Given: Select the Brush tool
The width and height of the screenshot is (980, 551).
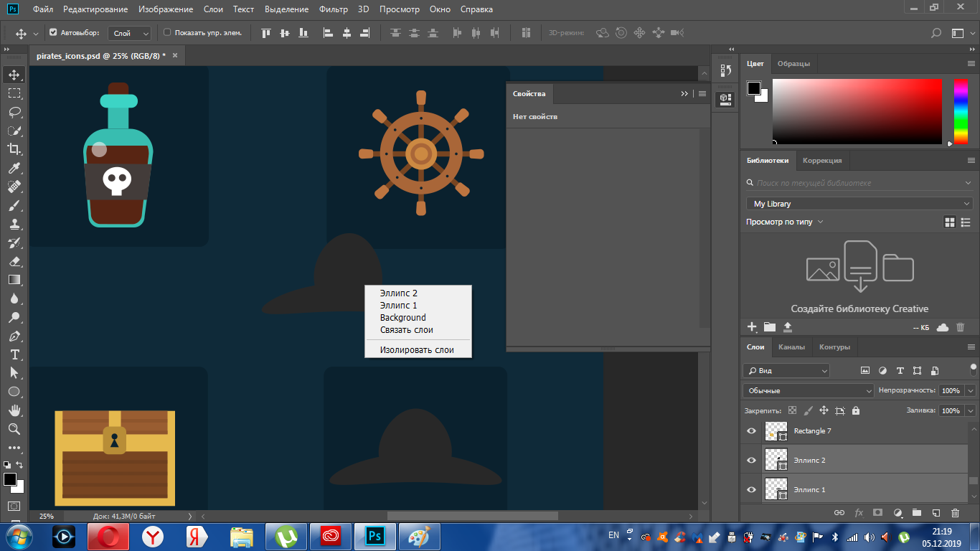Looking at the screenshot, I should point(14,205).
